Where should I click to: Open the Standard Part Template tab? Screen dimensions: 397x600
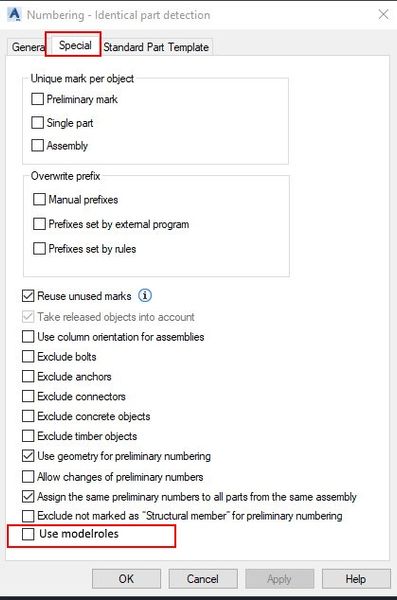pyautogui.click(x=156, y=47)
